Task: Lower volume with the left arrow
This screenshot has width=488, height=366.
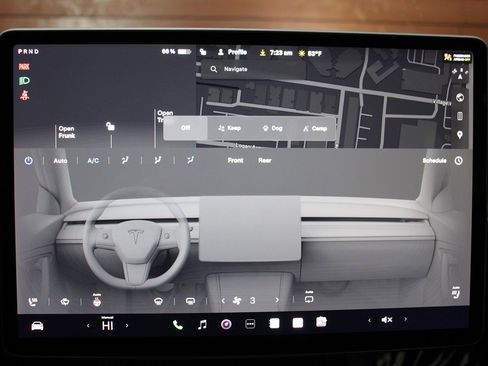Action: tap(369, 320)
